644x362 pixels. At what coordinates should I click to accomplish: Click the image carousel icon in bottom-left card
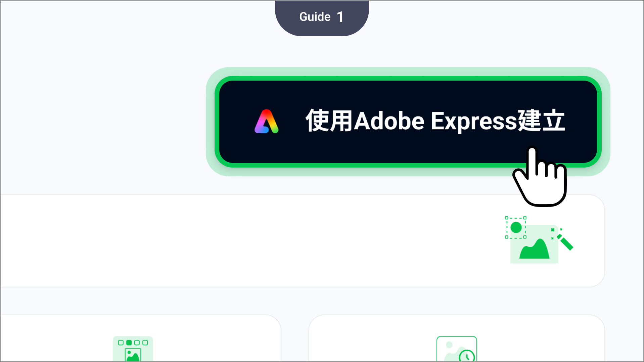tap(133, 349)
